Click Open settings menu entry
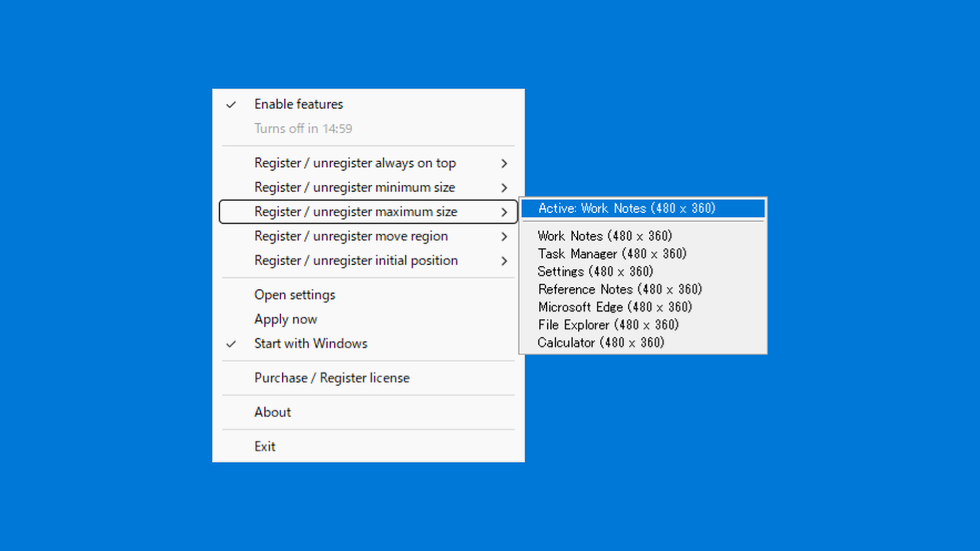980x551 pixels. tap(368, 295)
